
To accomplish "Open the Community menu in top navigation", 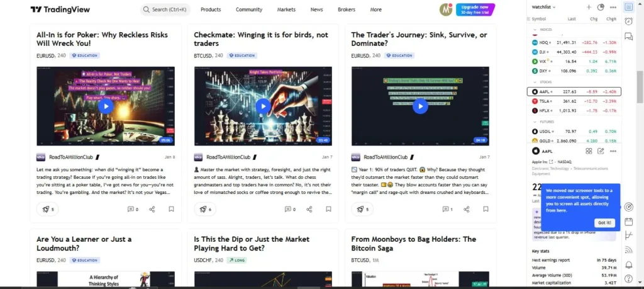I will click(249, 9).
